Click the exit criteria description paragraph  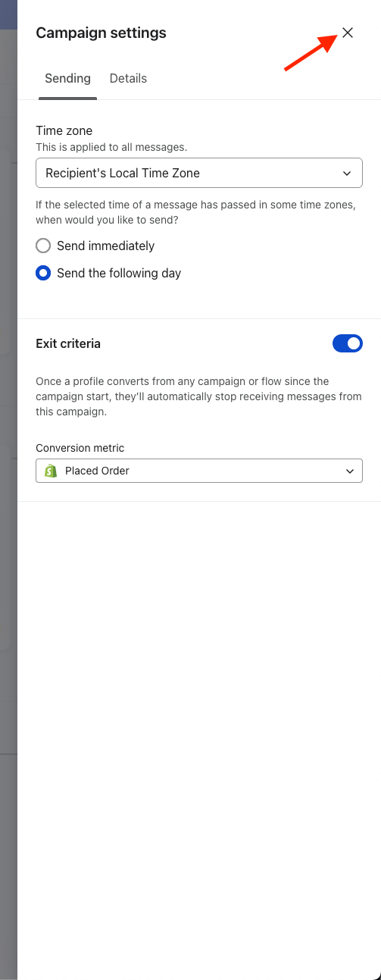coord(198,396)
